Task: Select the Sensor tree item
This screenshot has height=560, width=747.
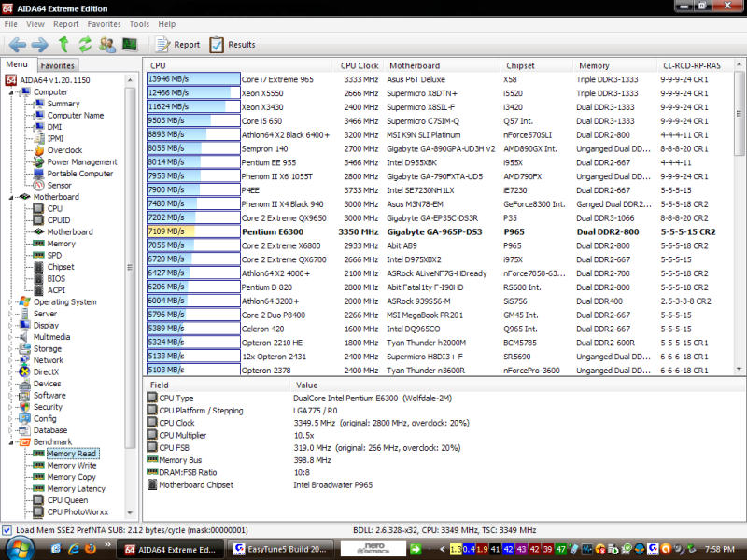Action: tap(59, 185)
